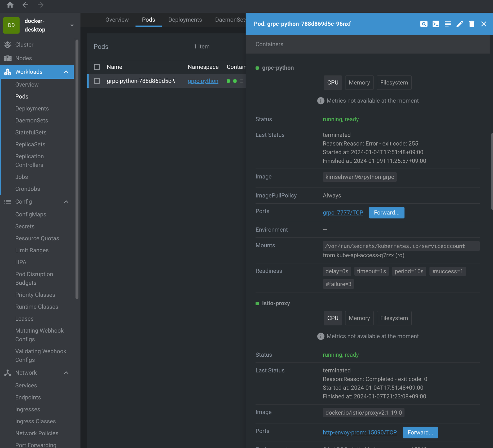493x448 pixels.
Task: Go to the home catalog icon
Action: point(10,5)
